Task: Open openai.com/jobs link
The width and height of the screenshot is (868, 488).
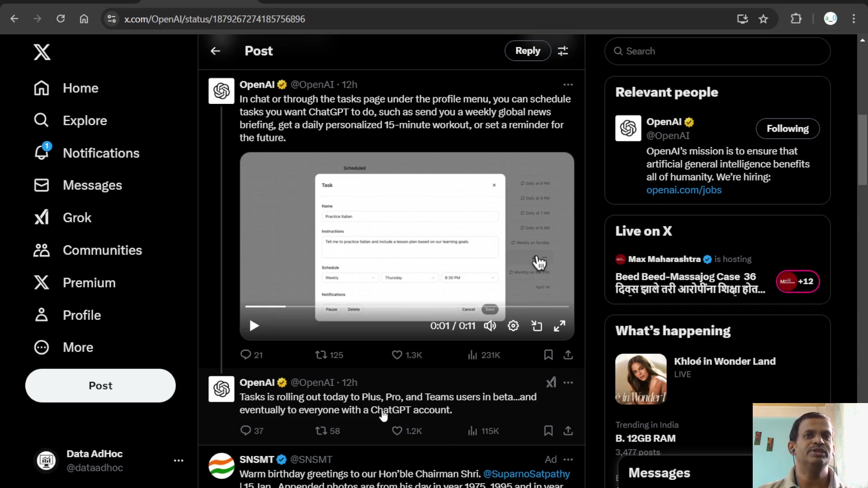Action: click(684, 190)
